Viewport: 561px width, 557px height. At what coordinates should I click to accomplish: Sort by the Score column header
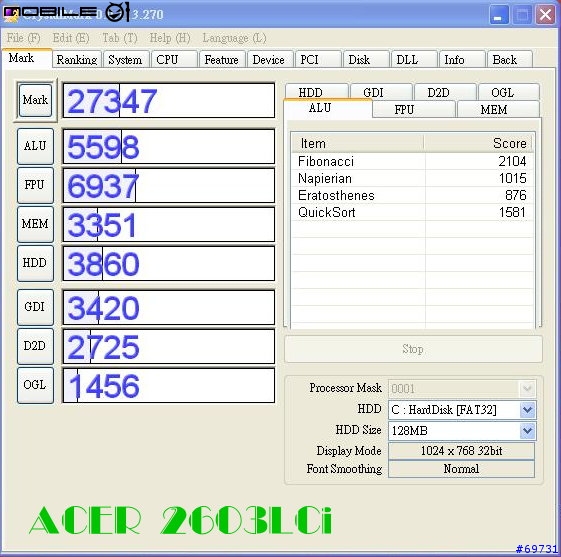[479, 143]
